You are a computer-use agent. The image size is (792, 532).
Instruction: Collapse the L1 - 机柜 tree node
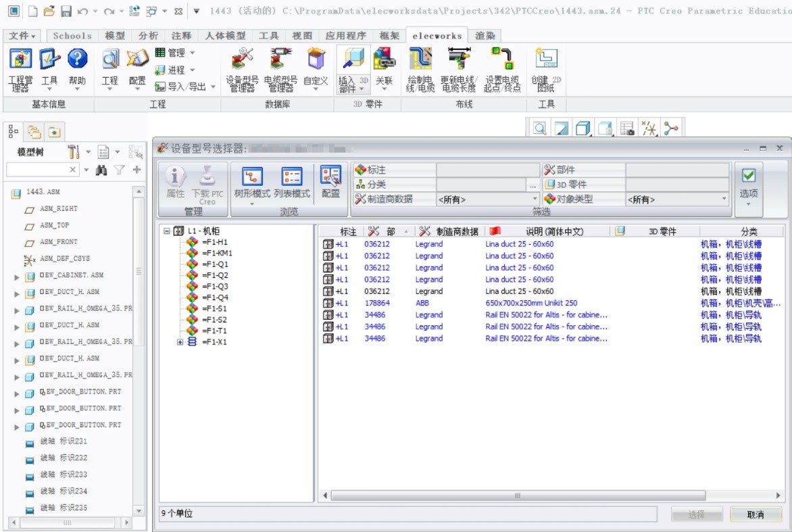click(x=166, y=231)
